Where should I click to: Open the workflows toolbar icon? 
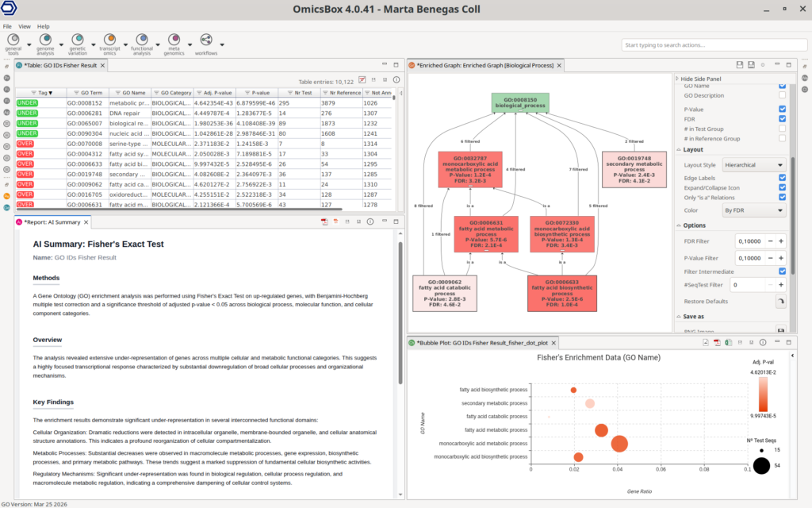pos(206,40)
